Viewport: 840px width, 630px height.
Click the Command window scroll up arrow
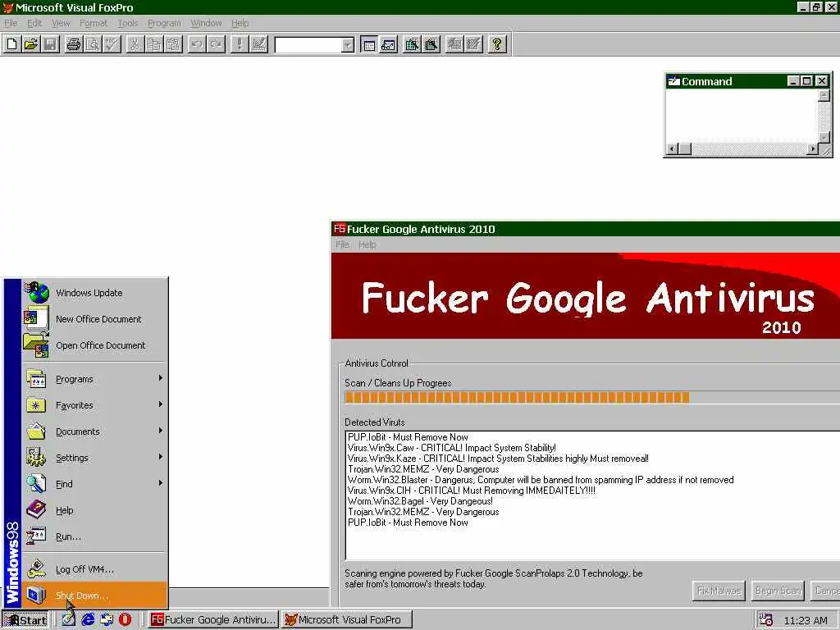pos(824,95)
